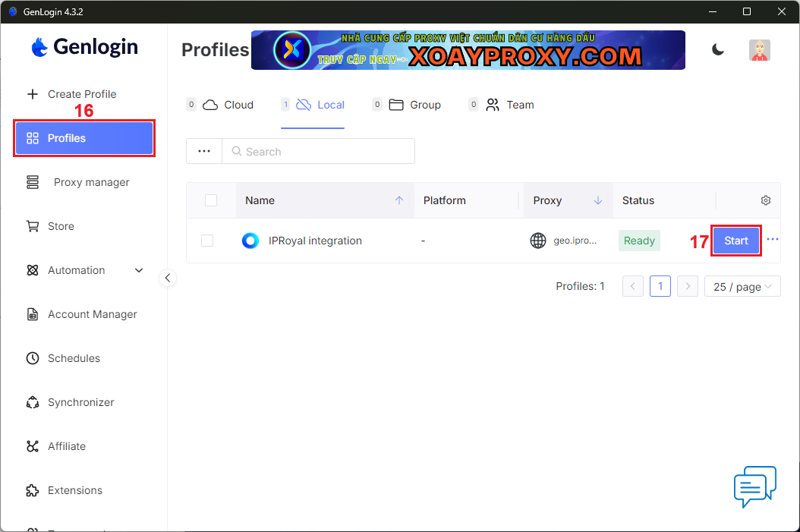This screenshot has width=800, height=532.
Task: Open the user avatar profile menu
Action: point(759,50)
